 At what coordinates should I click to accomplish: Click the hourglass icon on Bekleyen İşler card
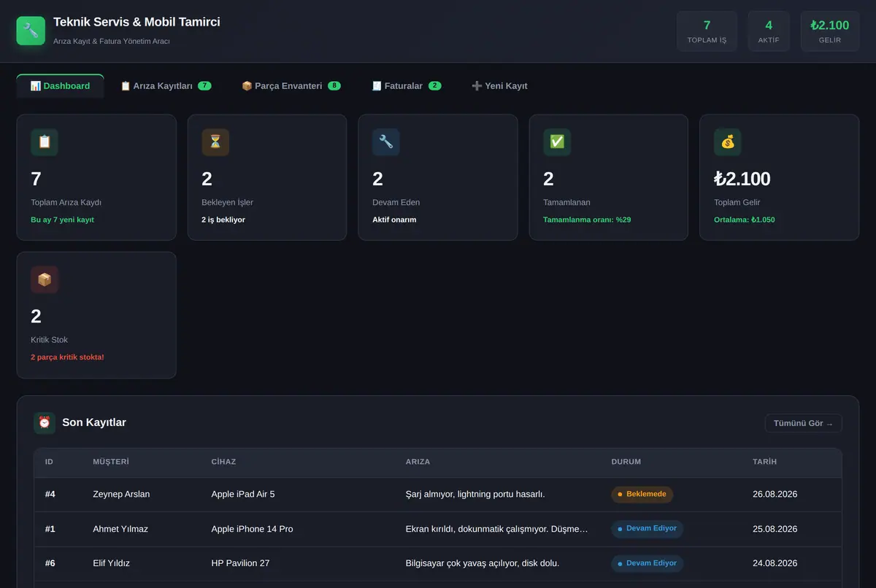tap(215, 142)
